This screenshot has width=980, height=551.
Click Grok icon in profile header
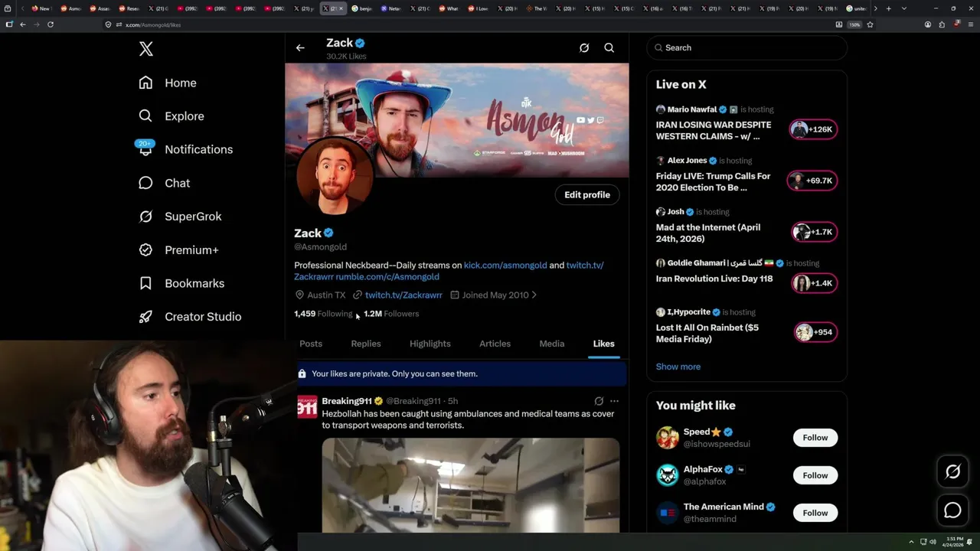(584, 47)
